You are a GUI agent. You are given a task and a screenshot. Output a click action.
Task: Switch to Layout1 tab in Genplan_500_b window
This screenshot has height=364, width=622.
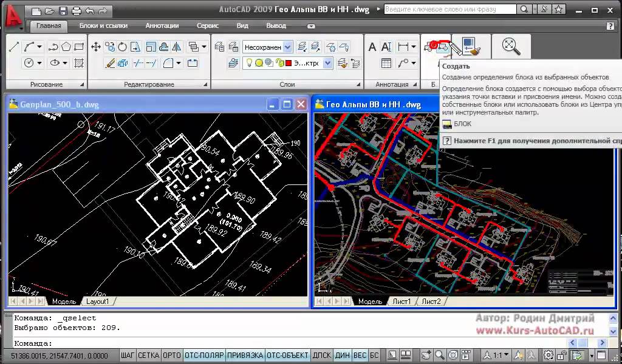click(x=98, y=302)
